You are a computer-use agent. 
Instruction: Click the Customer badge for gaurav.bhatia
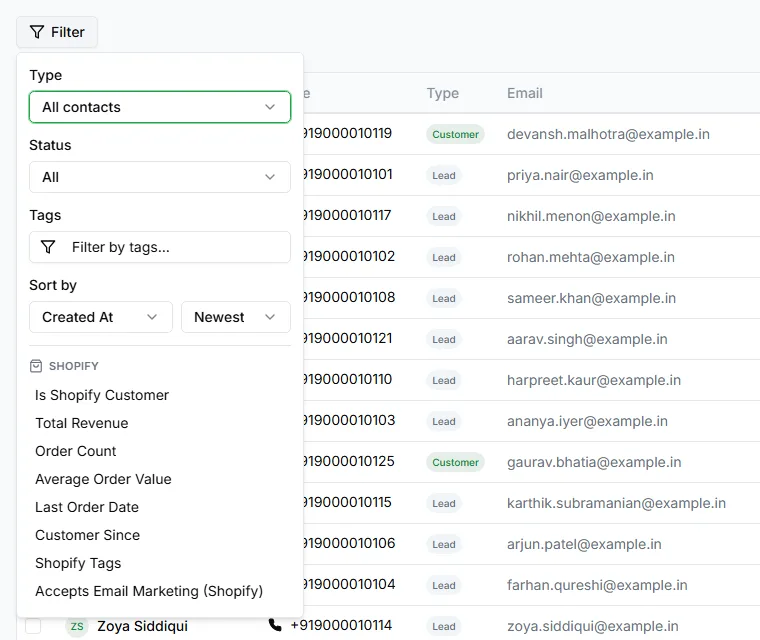(x=455, y=463)
